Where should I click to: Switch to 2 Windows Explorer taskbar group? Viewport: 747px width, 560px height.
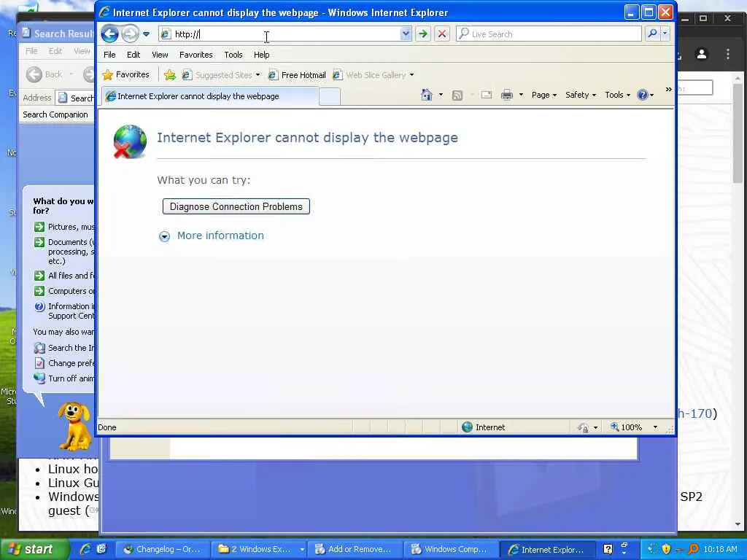tap(260, 550)
